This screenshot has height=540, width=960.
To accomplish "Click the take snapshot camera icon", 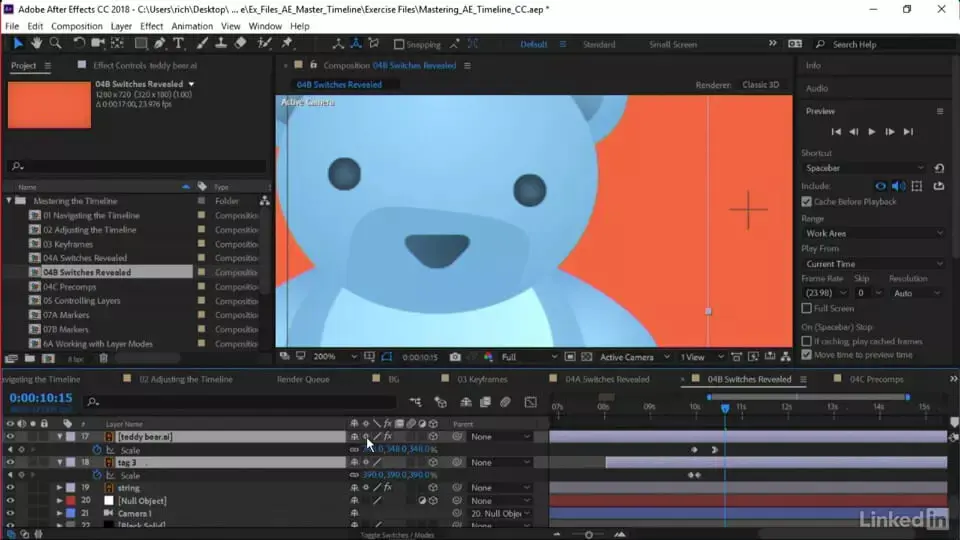I will [x=455, y=357].
